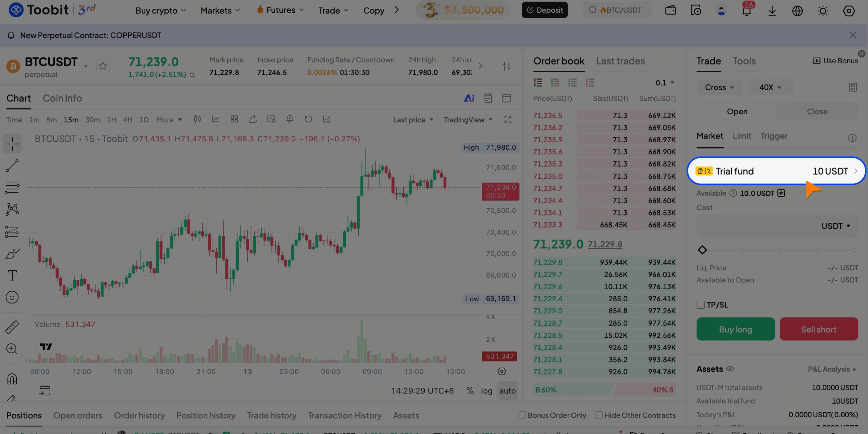The height and width of the screenshot is (434, 868).
Task: Open the emoji sticker drawing tool
Action: 12,297
